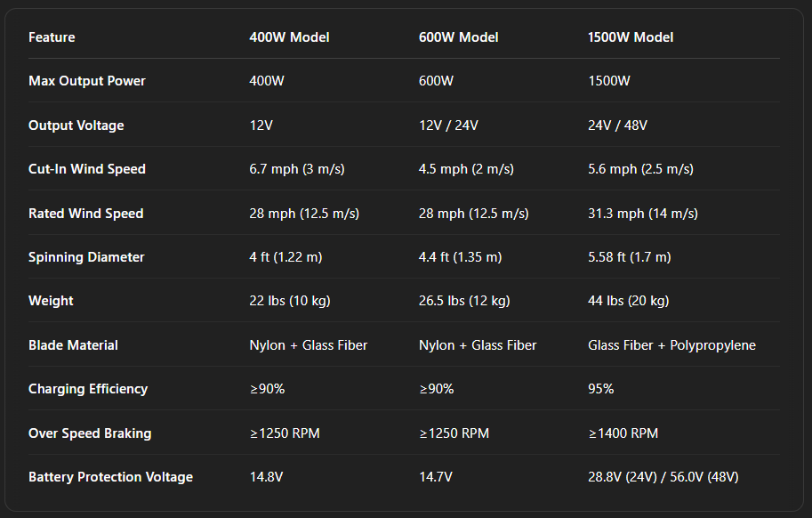Select the Cut-In Wind Speed row label
The image size is (812, 518).
click(x=87, y=169)
